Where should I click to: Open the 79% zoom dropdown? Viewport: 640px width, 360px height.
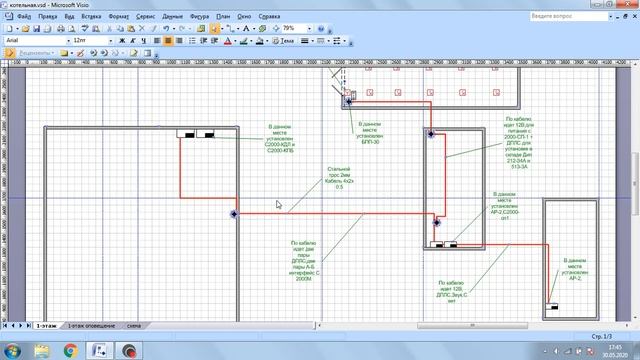[309, 29]
